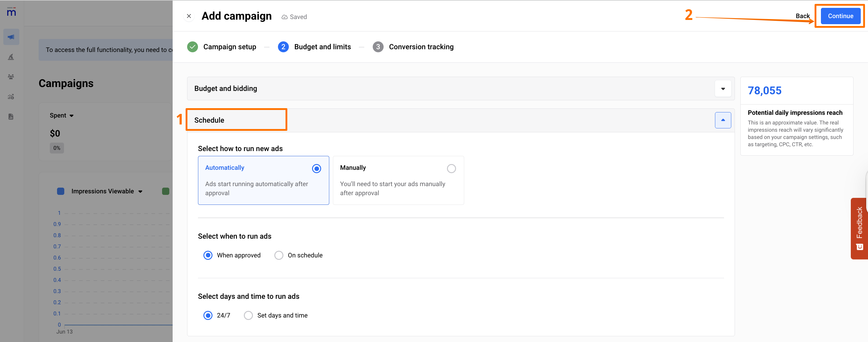
Task: Click the smiley Feedback tab icon
Action: pyautogui.click(x=860, y=247)
